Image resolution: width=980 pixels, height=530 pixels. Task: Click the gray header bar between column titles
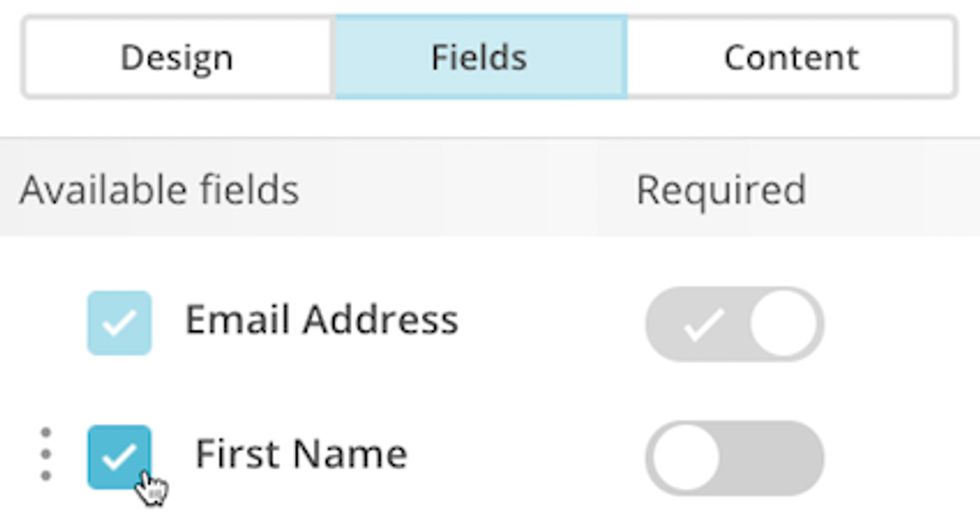tap(460, 189)
